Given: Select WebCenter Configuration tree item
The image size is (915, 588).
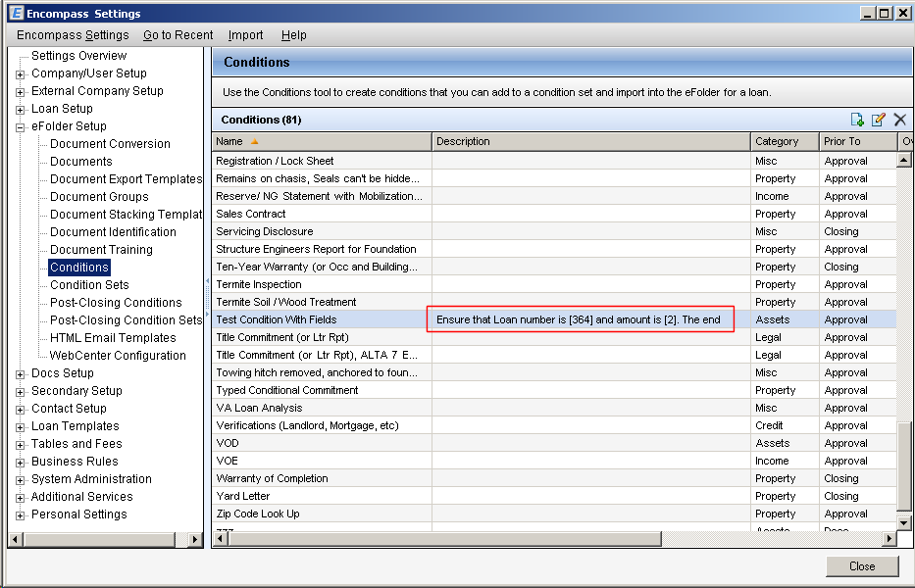Looking at the screenshot, I should pos(118,355).
